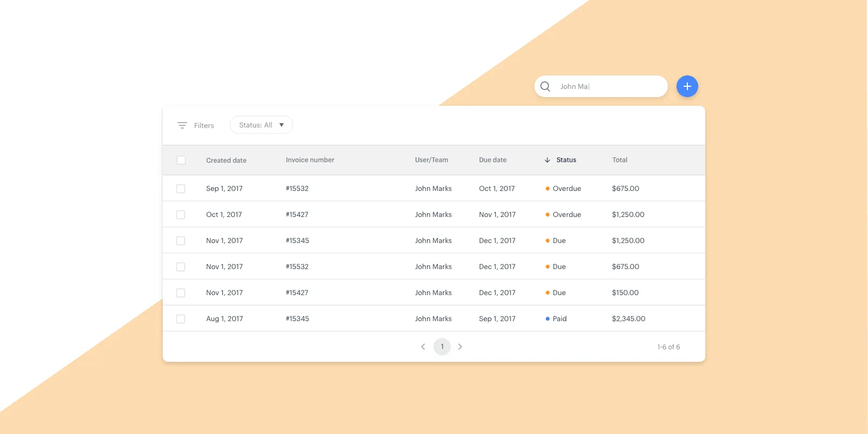Check the Nov 1, 2017 row #15345
The width and height of the screenshot is (868, 434).
coord(181,241)
